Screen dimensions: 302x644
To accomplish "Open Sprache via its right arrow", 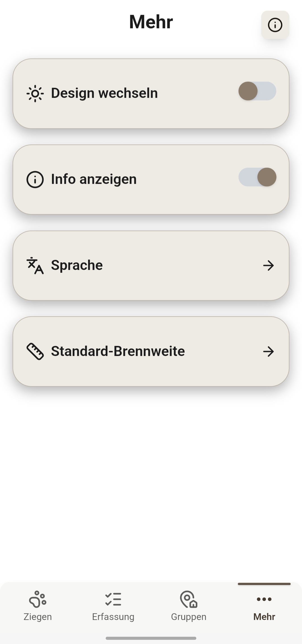I will pos(268,265).
